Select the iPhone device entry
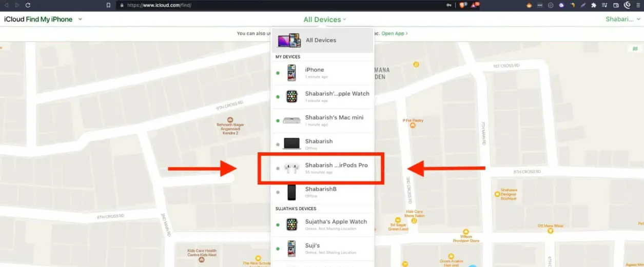 [322, 73]
